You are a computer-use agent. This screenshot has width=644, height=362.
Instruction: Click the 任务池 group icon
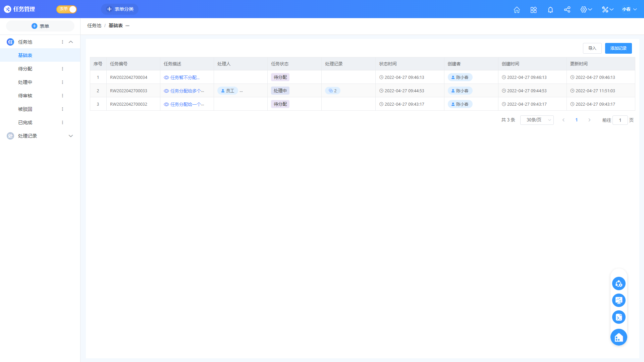10,42
